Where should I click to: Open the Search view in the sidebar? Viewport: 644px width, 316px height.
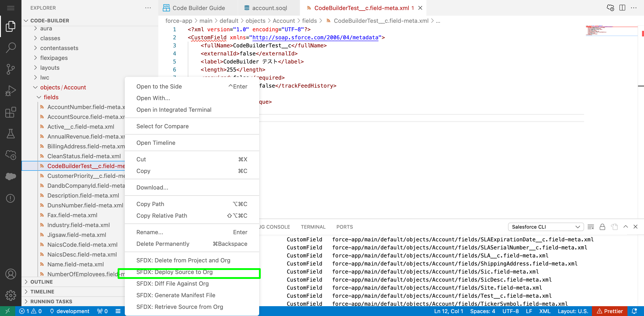(11, 47)
